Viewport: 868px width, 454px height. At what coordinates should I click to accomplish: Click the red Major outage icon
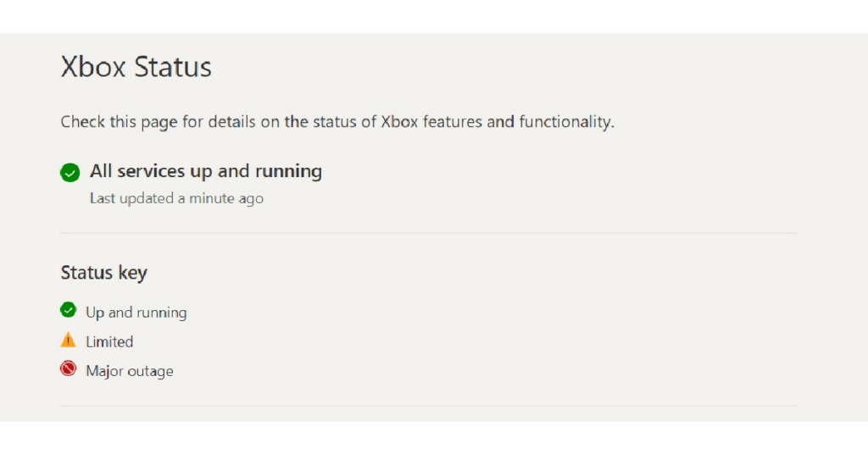69,369
